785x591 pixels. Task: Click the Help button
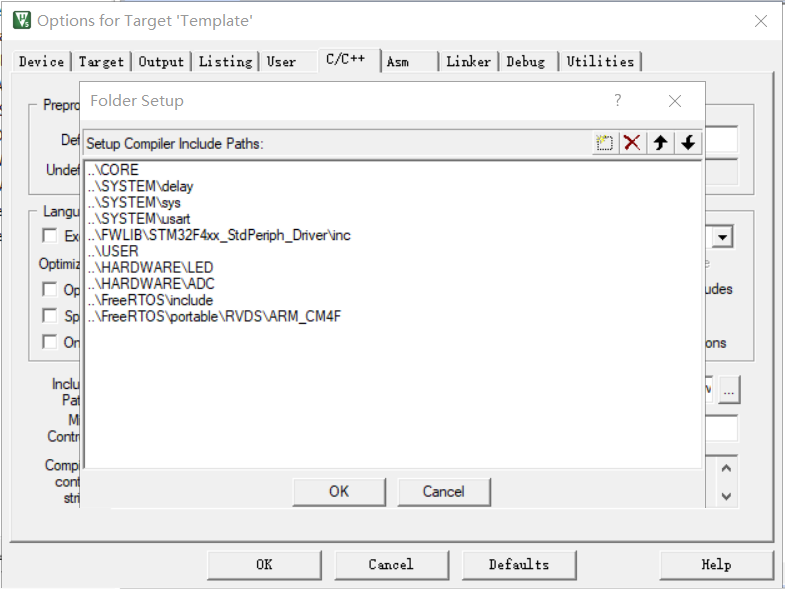tap(716, 564)
